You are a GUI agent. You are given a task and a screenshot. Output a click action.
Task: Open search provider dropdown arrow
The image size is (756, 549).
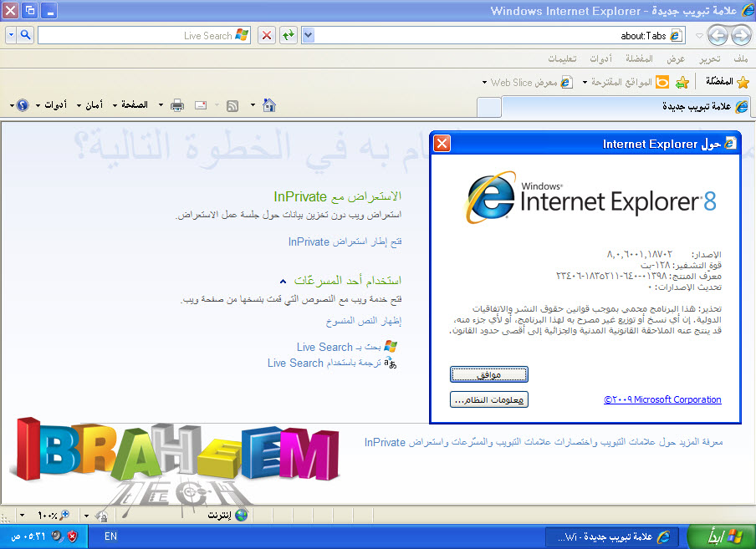(x=12, y=34)
